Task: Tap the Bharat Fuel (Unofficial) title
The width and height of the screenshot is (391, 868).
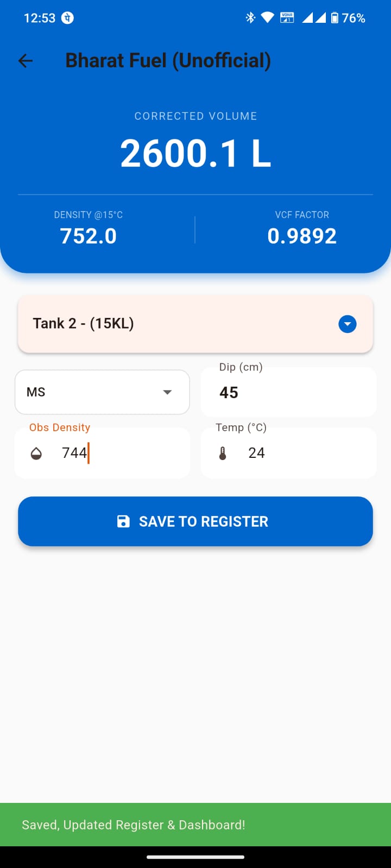Action: click(168, 61)
